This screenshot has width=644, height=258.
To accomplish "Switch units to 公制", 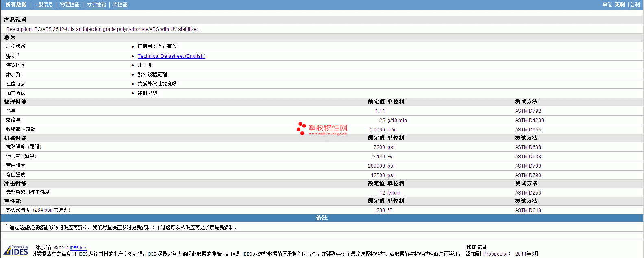I will [x=635, y=4].
